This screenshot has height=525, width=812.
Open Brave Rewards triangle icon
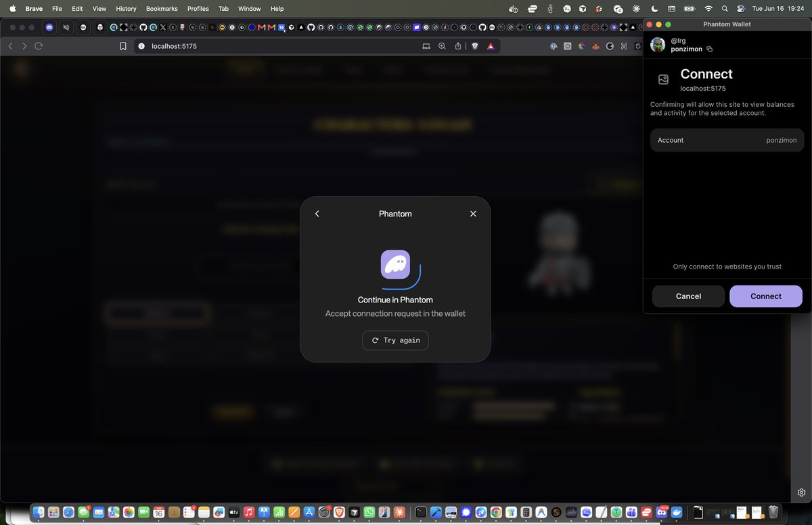[490, 46]
